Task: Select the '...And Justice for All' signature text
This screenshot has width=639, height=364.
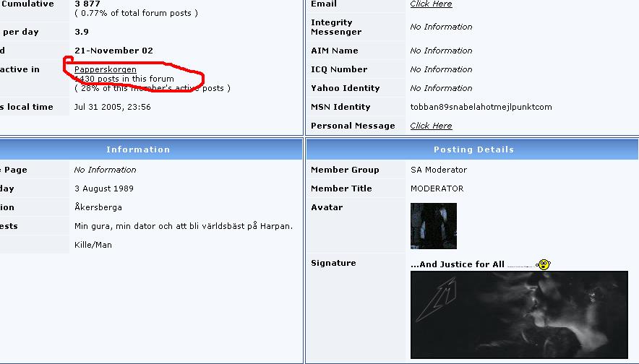Action: [458, 264]
